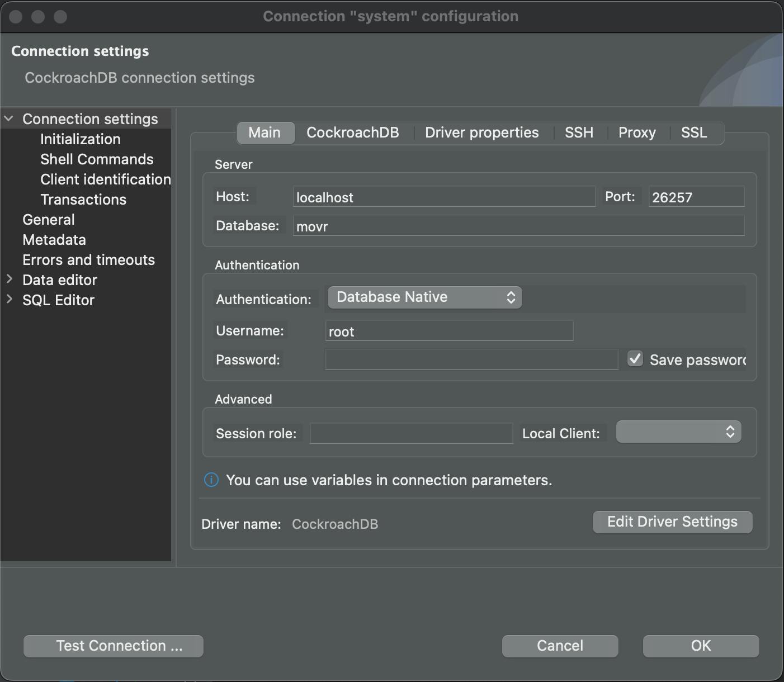Switch to the Driver properties tab
Screen dimensions: 784x682
[x=481, y=132]
